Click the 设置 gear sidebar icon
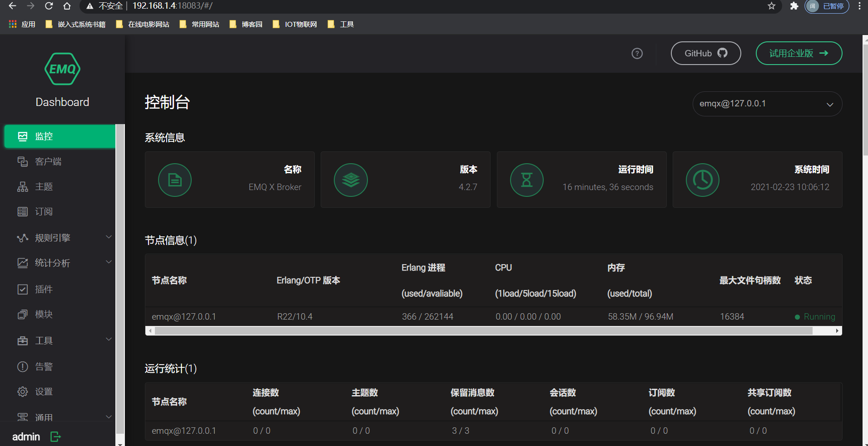The height and width of the screenshot is (446, 868). [23, 391]
